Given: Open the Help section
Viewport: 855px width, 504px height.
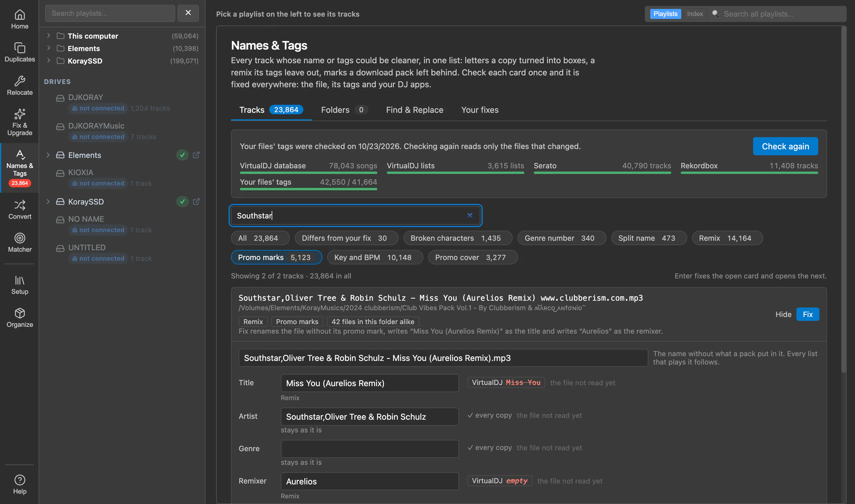Looking at the screenshot, I should [20, 484].
